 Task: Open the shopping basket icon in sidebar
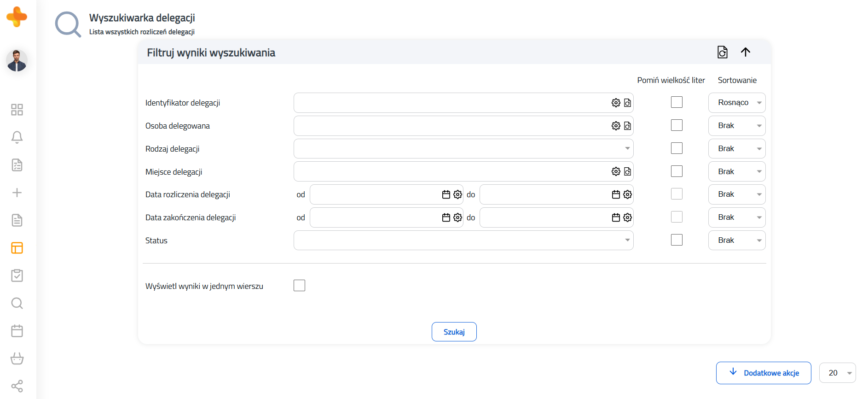click(17, 358)
